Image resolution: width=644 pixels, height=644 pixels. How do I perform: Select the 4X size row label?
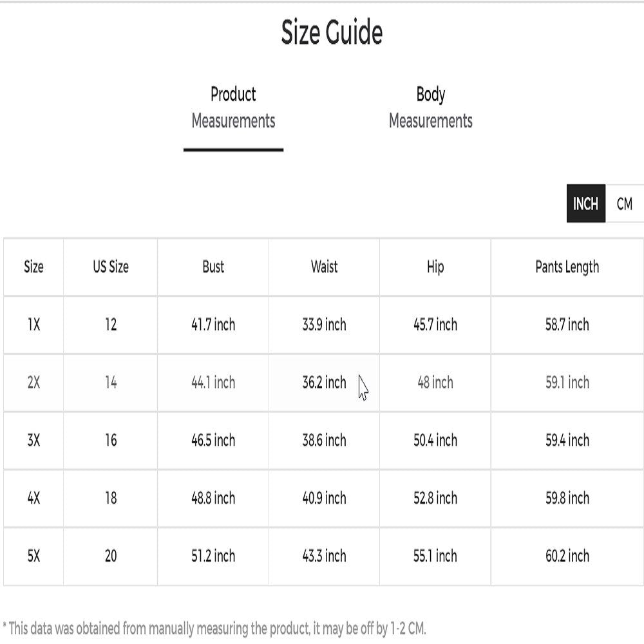(x=33, y=498)
